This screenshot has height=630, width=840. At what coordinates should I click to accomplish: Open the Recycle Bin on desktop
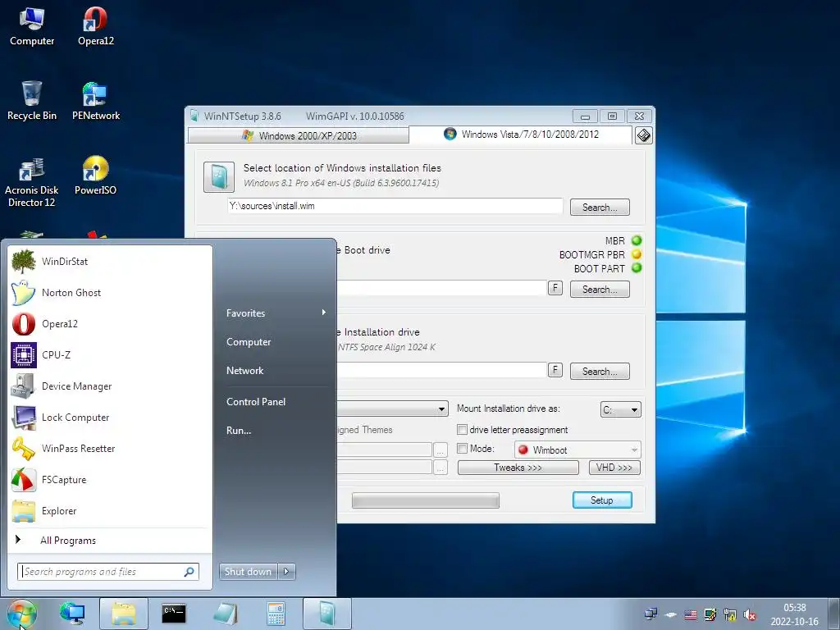coord(32,101)
